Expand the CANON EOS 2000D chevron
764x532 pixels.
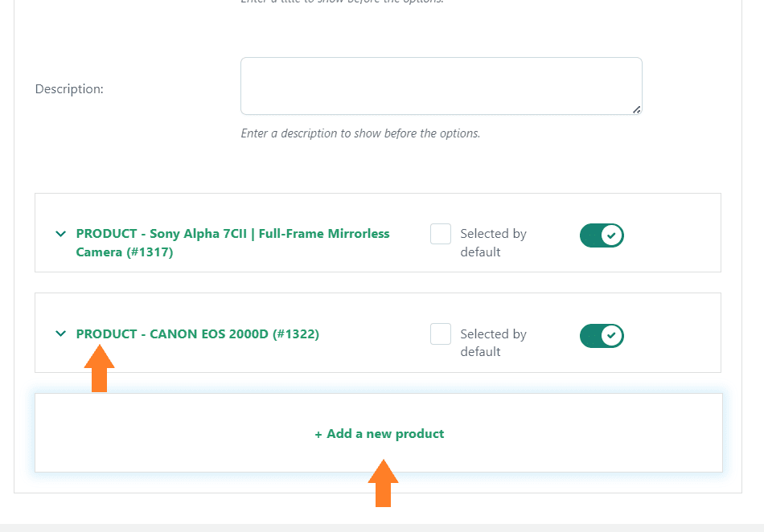(x=60, y=334)
